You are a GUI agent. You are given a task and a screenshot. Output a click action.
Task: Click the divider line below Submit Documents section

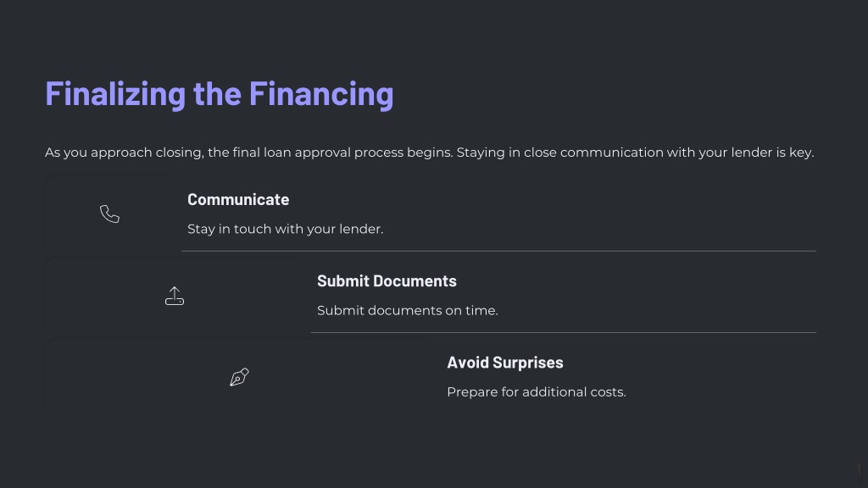point(564,332)
